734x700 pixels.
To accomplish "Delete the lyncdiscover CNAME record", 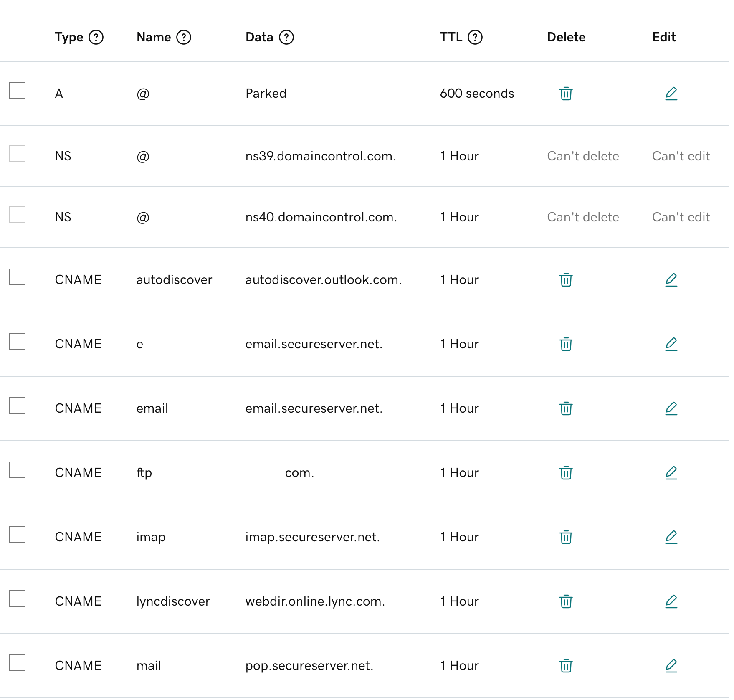I will point(566,601).
